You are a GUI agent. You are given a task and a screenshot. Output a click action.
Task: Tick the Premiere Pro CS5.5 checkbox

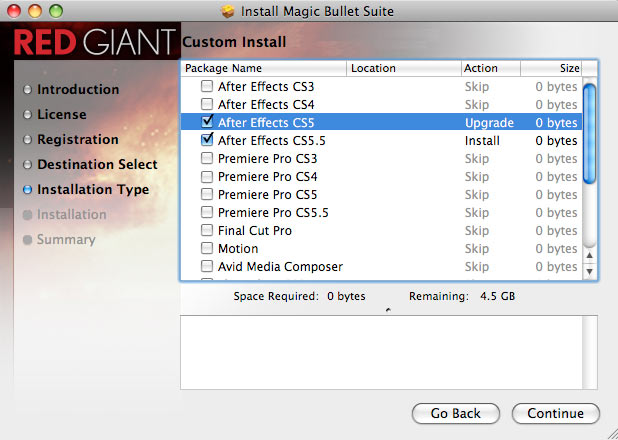(x=207, y=212)
